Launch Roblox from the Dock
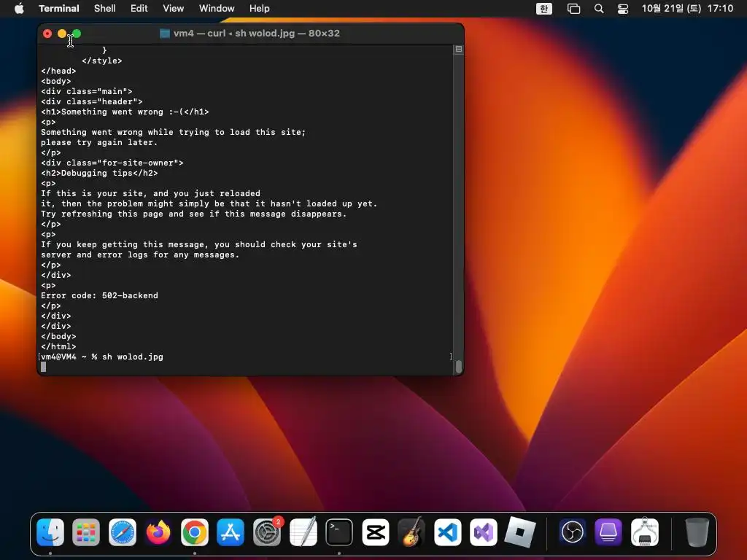747x560 pixels. tap(519, 532)
